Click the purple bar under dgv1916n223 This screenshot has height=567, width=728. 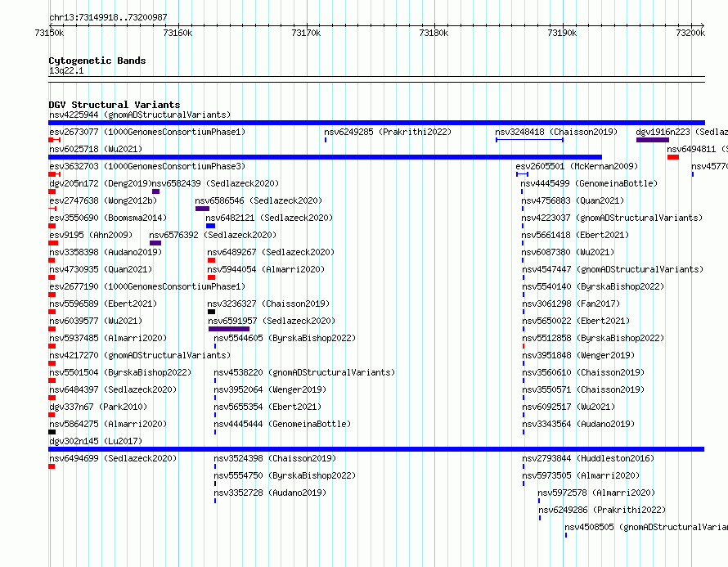[652, 140]
